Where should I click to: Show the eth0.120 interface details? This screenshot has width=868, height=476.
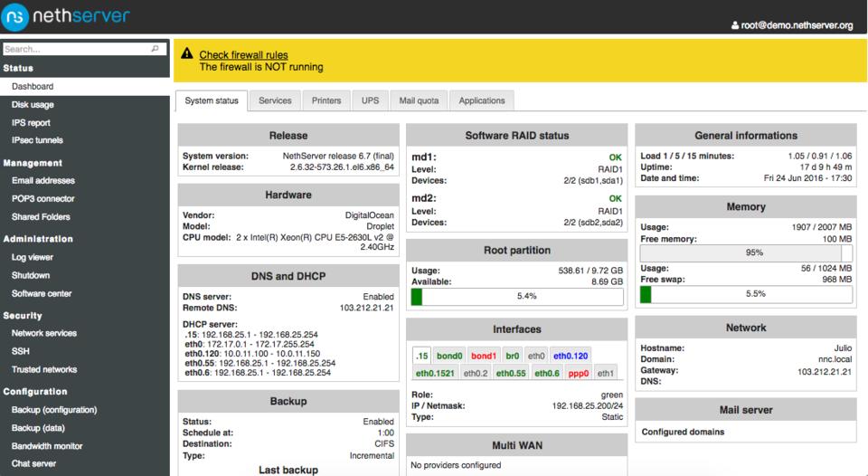pyautogui.click(x=571, y=357)
